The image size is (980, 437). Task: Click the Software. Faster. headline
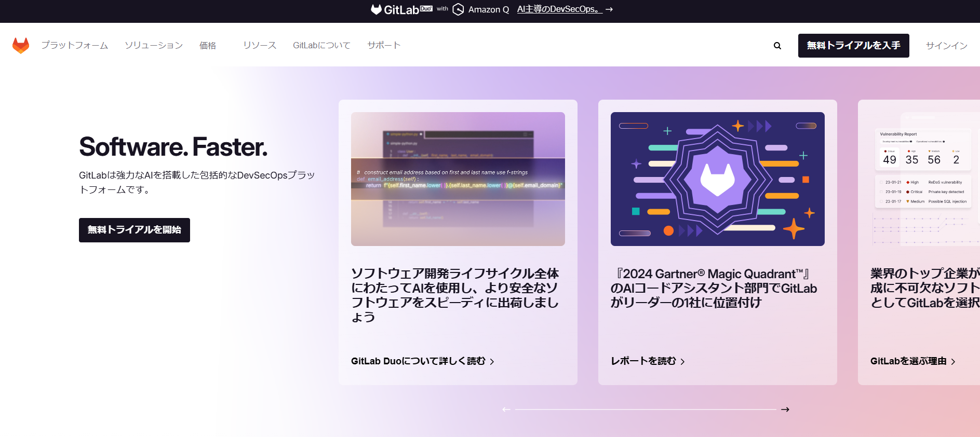point(173,147)
